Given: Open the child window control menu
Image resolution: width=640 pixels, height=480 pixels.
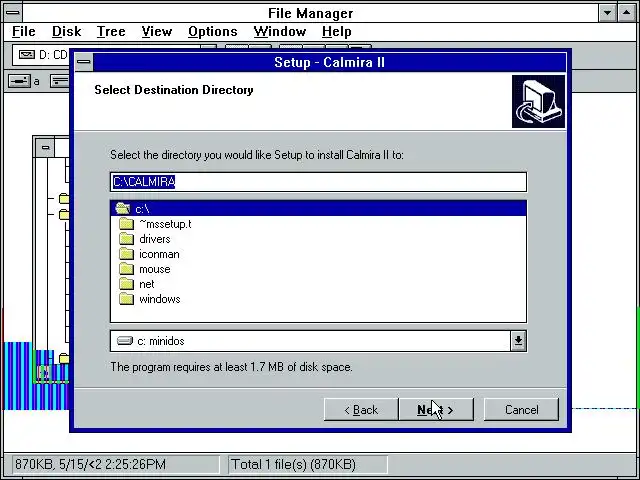Looking at the screenshot, I should click(x=45, y=147).
